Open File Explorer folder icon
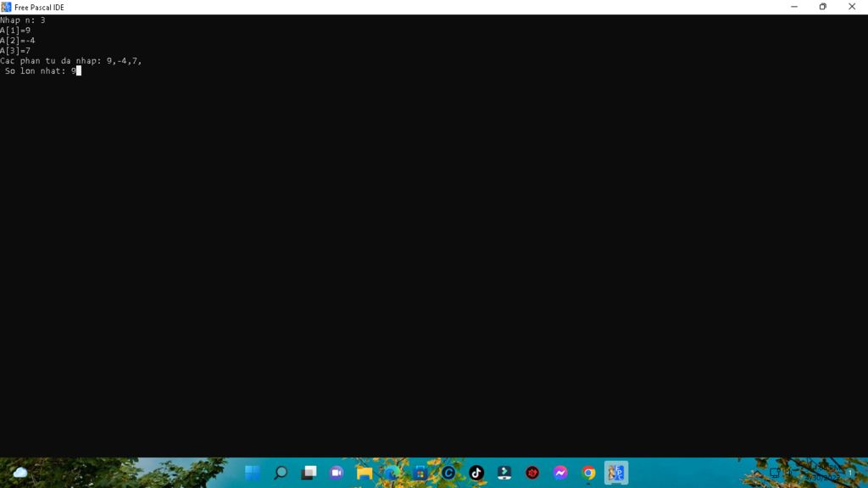The width and height of the screenshot is (868, 488). 364,473
